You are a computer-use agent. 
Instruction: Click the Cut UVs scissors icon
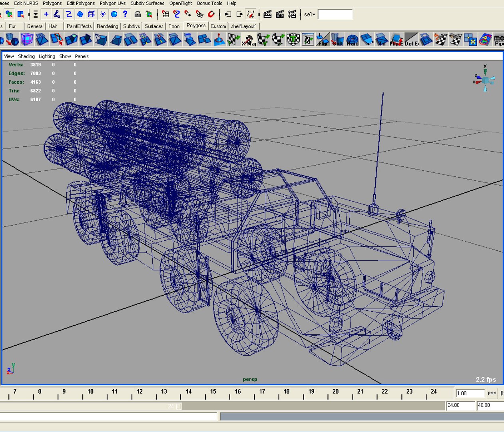pos(441,40)
